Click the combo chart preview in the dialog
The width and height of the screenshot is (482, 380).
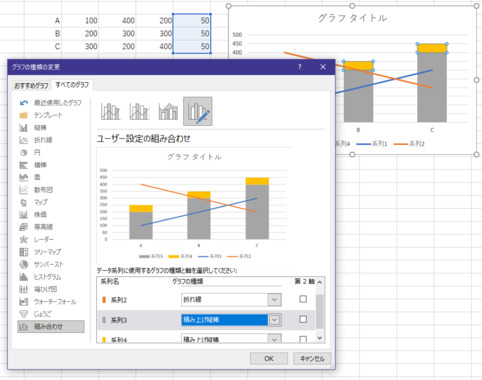[194, 206]
